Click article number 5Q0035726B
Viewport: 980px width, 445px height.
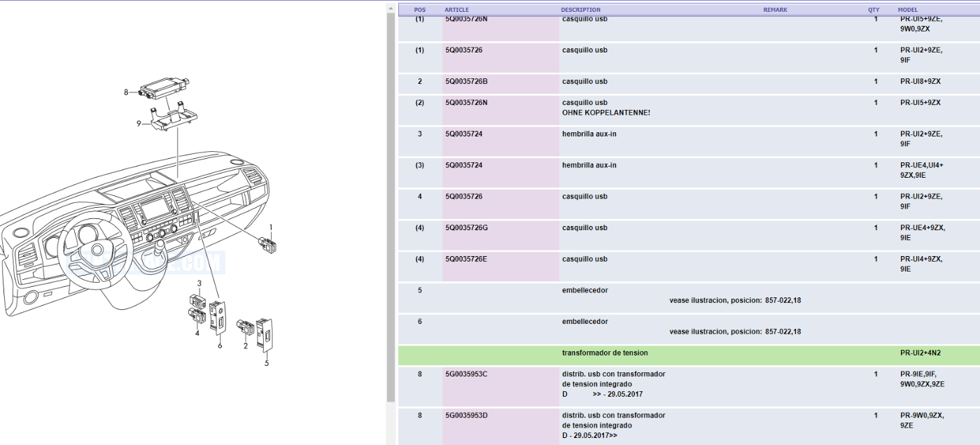point(466,81)
